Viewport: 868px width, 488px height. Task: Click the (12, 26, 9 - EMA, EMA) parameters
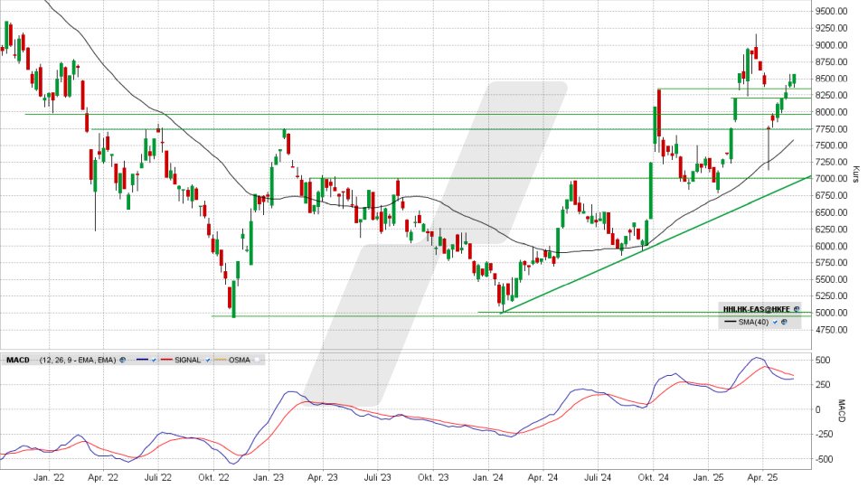coord(78,361)
